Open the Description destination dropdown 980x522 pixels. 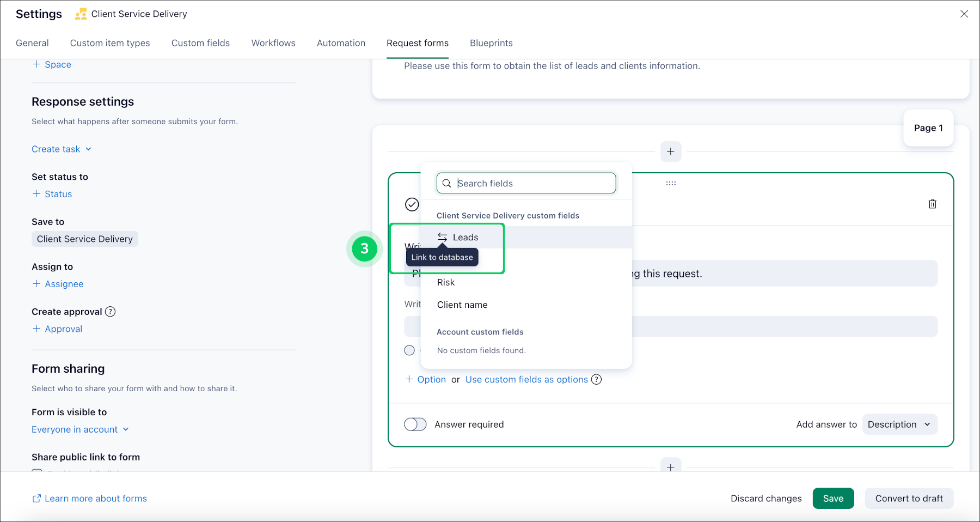click(899, 424)
